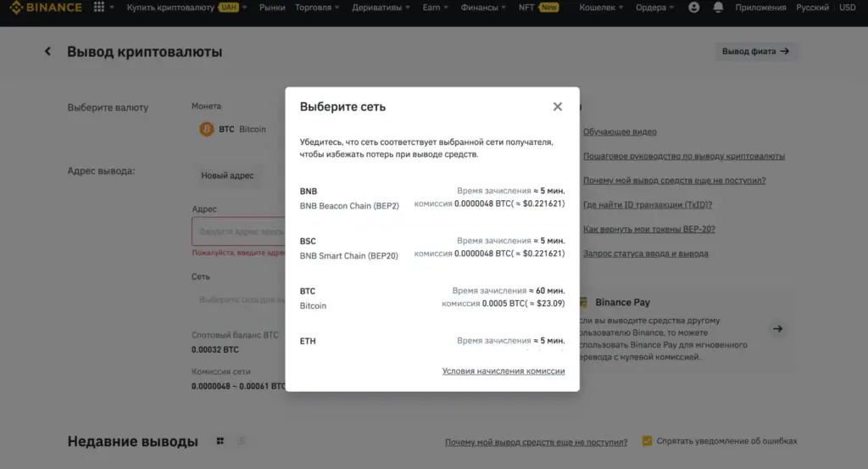This screenshot has height=469, width=868.
Task: Click the Binance Pay arrow button
Action: tap(777, 329)
